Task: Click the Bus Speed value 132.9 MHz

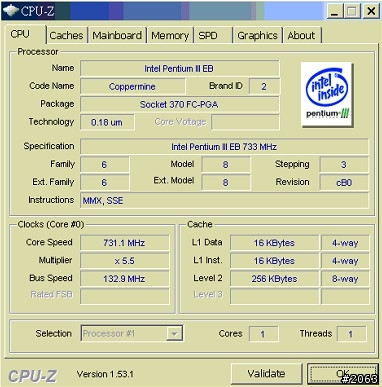Action: [124, 279]
